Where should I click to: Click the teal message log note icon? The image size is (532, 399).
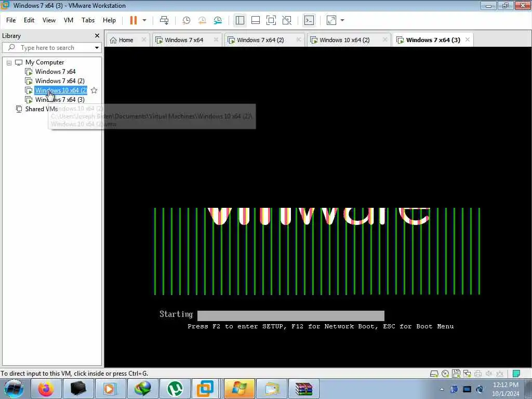click(516, 374)
